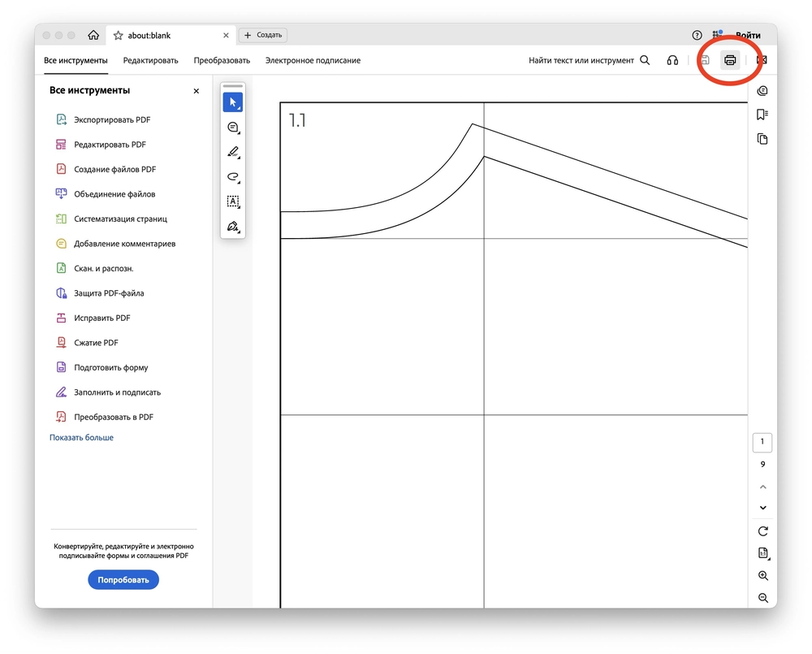Click the blue Попробовать button
The width and height of the screenshot is (812, 654).
coord(123,580)
